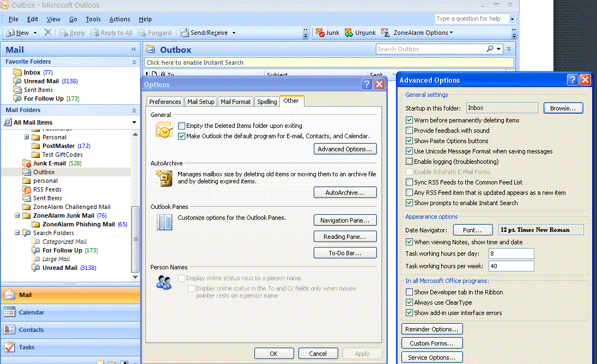Click the Reply toolbar icon
597x364 pixels.
pos(64,33)
